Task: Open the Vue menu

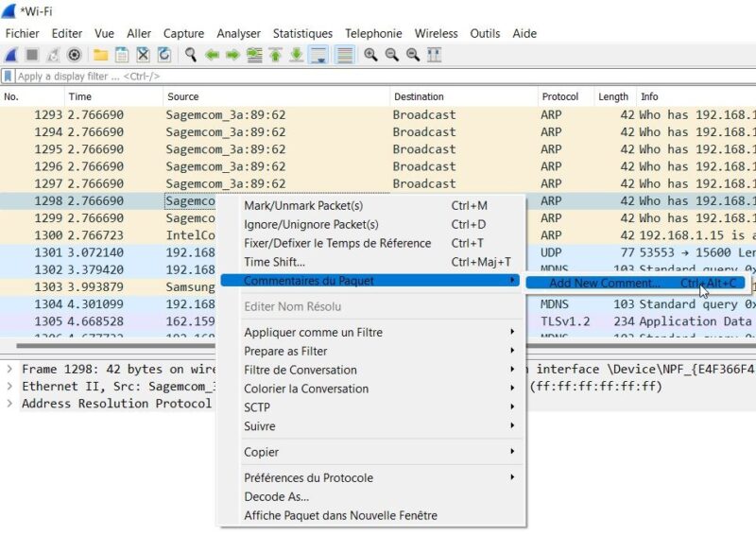Action: pyautogui.click(x=104, y=33)
